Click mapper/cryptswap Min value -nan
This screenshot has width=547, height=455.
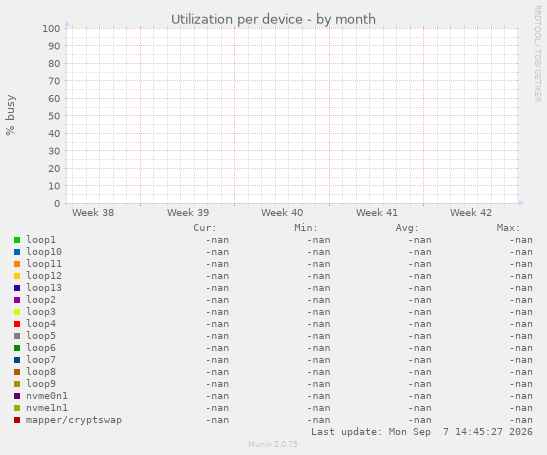(x=319, y=420)
